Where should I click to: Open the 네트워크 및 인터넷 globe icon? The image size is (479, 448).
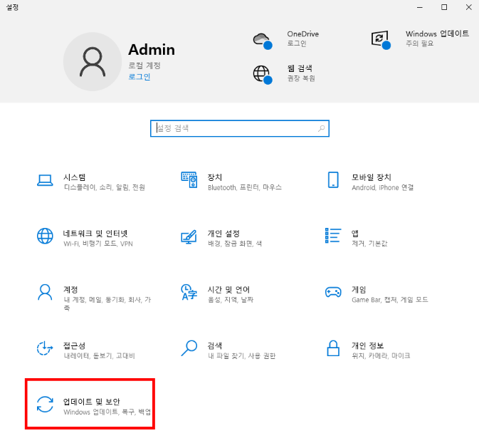coord(45,236)
